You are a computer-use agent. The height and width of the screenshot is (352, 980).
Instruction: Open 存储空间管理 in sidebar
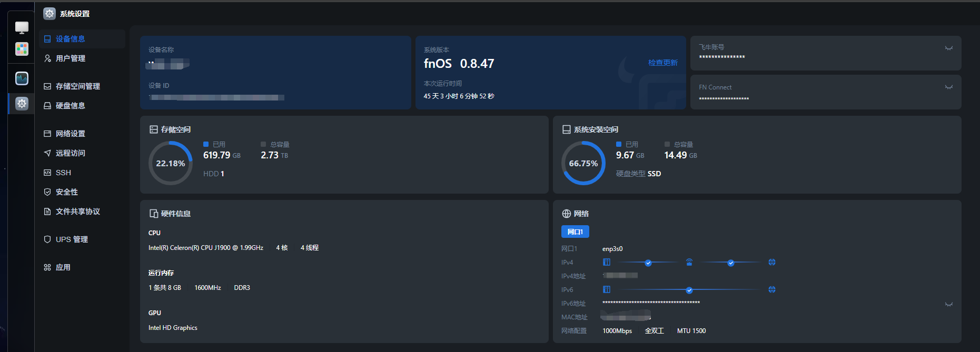click(82, 86)
